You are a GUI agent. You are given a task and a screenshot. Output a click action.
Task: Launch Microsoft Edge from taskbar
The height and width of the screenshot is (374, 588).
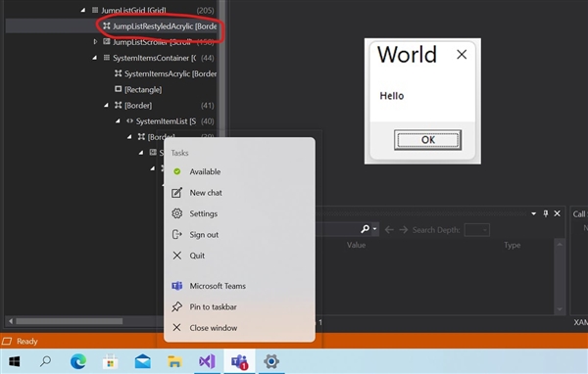(78, 361)
